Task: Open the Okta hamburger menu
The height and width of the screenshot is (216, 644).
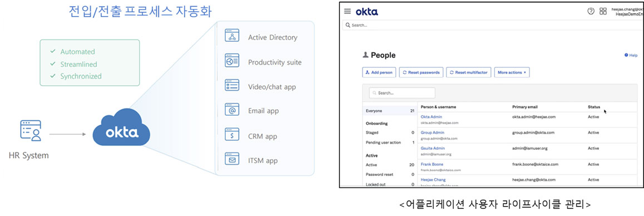Action: pyautogui.click(x=348, y=12)
